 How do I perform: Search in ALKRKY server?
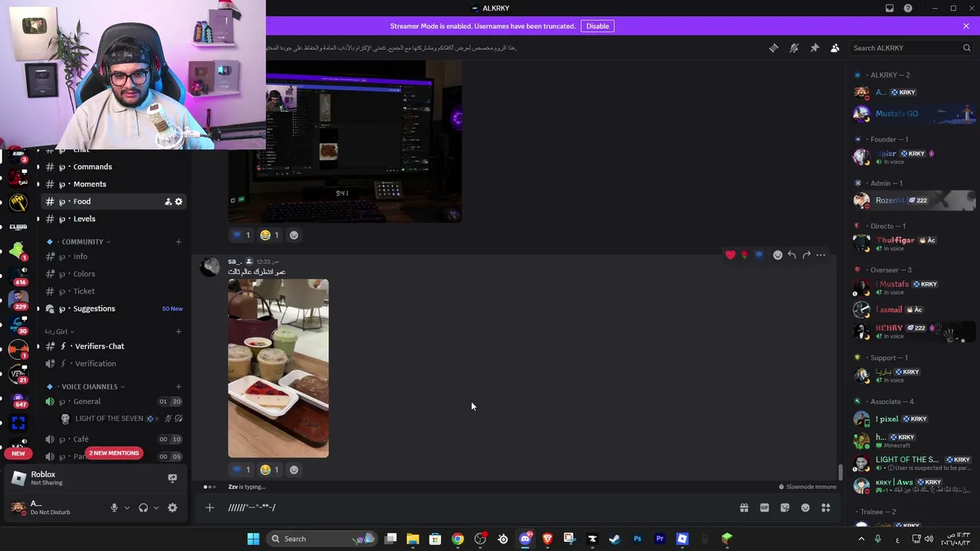(912, 47)
